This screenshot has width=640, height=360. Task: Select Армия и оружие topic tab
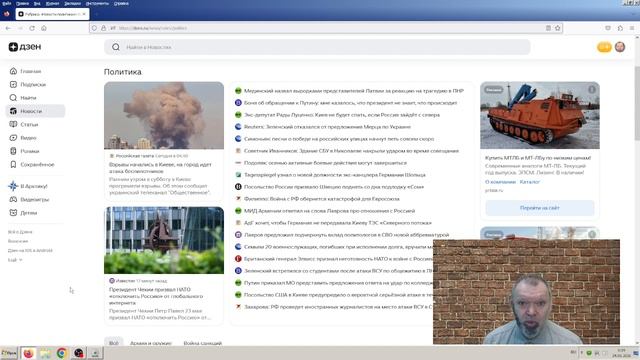151,343
